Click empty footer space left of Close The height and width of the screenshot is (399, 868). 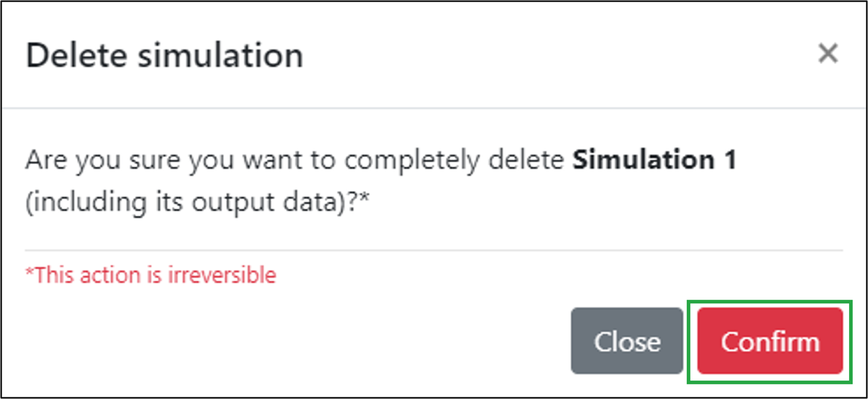click(285, 341)
